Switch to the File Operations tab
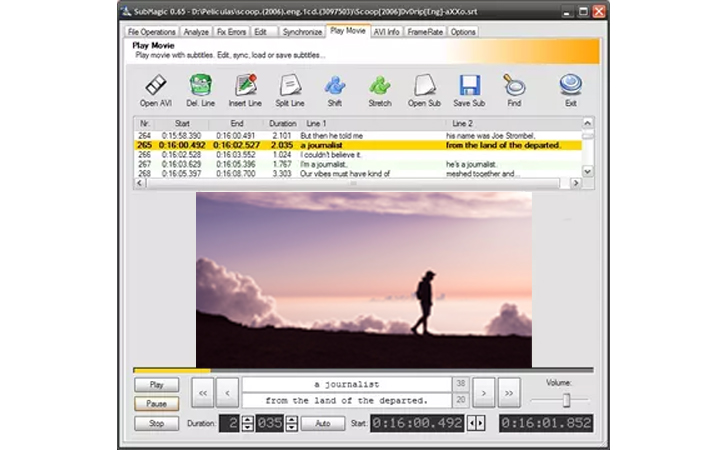The image size is (728, 450). (x=151, y=32)
